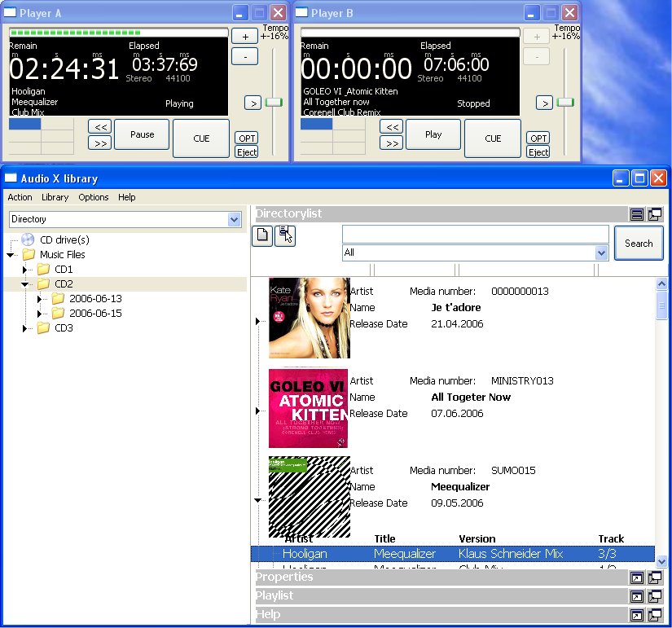Expand the Playlist panel with its restore icon

tap(637, 596)
